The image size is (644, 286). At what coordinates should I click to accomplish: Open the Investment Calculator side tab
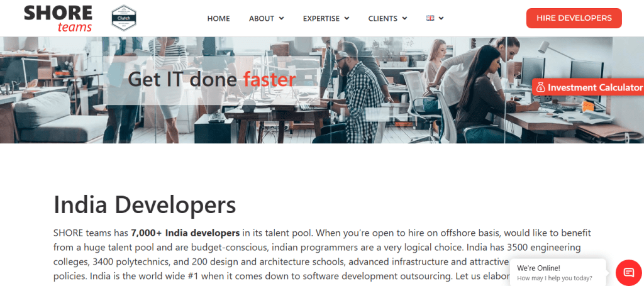point(588,87)
